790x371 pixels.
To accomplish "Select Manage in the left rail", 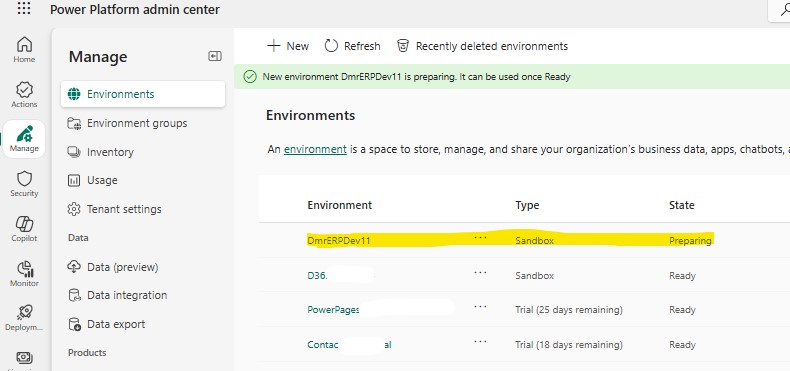I will coord(24,139).
